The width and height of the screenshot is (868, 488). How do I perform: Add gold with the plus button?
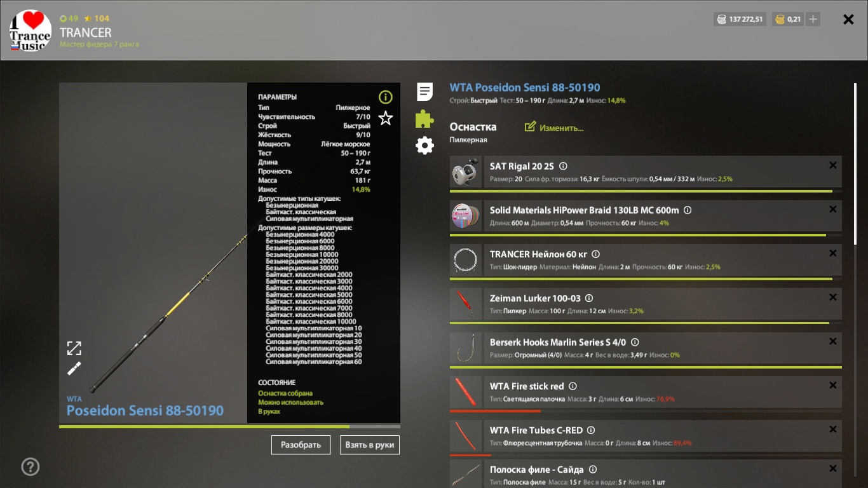coord(813,19)
